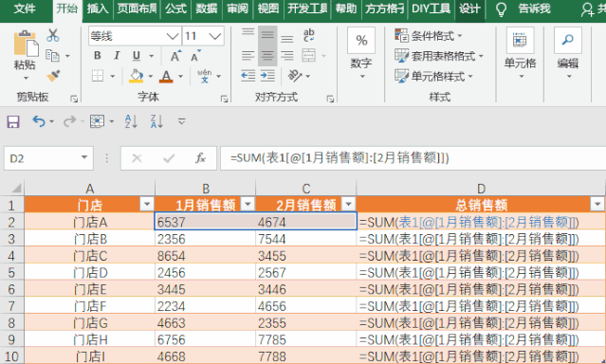Open Cell Styles menu
606x364 pixels.
coord(433,76)
